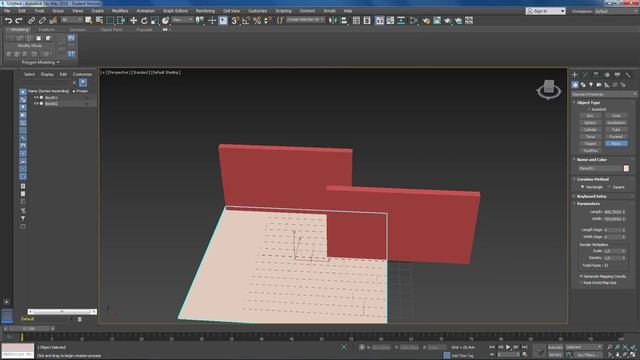This screenshot has width=640, height=360.
Task: Toggle the Angle Snap icon
Action: [x=246, y=20]
